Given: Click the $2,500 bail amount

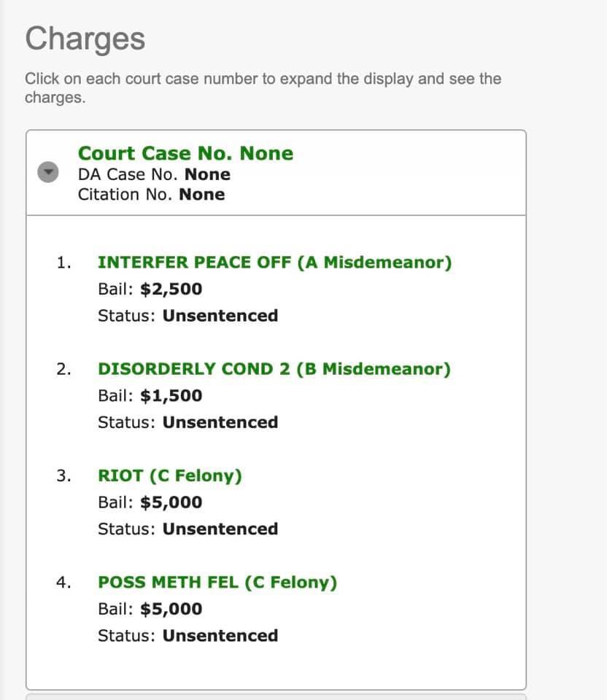Looking at the screenshot, I should click(x=171, y=289).
